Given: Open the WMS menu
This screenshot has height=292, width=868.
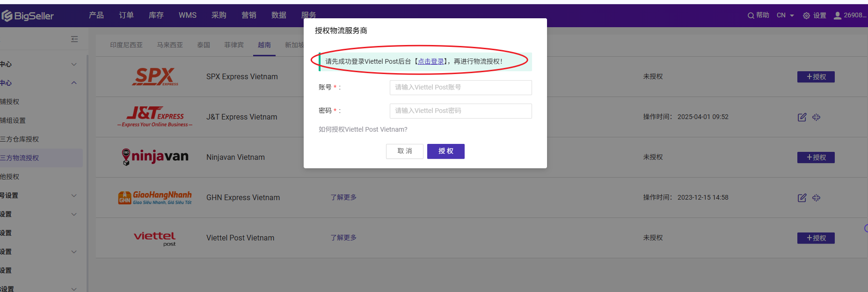Looking at the screenshot, I should (x=188, y=15).
